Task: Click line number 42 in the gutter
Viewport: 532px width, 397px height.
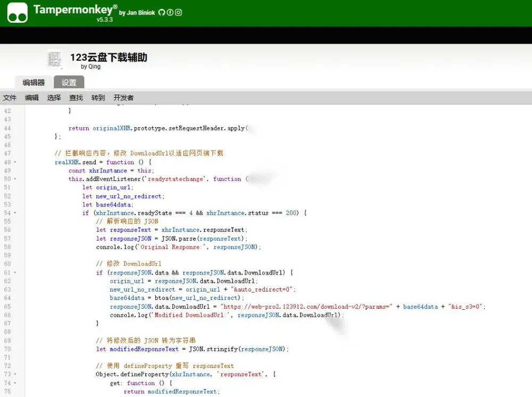Action: point(7,111)
